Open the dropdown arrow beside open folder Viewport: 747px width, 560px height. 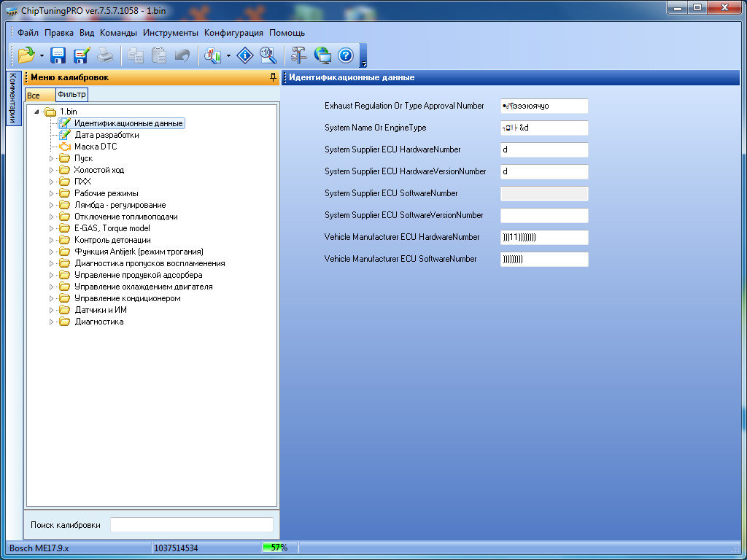coord(42,55)
